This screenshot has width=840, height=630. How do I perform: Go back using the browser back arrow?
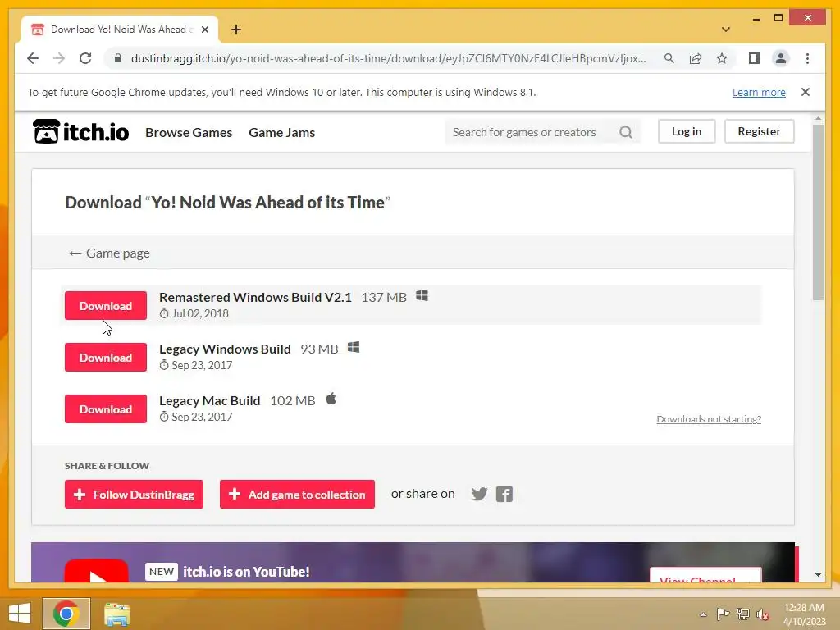(x=33, y=58)
